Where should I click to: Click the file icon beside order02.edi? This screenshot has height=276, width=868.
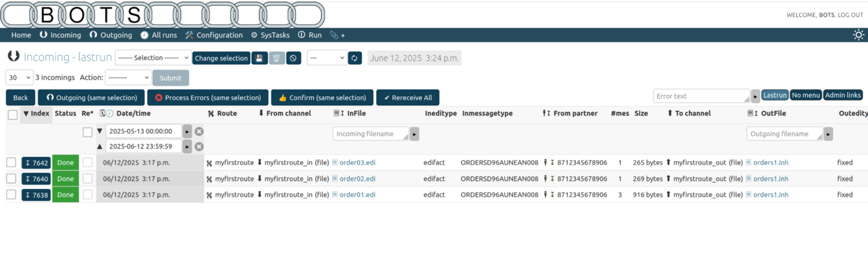pos(335,178)
